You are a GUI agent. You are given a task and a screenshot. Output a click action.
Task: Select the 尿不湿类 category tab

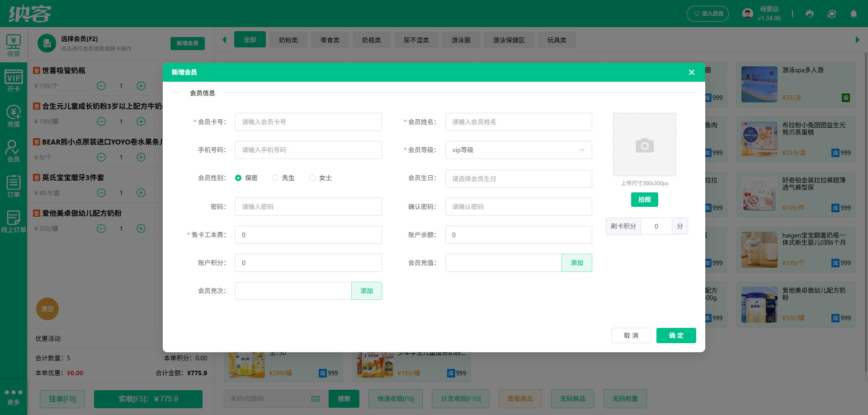pos(416,40)
